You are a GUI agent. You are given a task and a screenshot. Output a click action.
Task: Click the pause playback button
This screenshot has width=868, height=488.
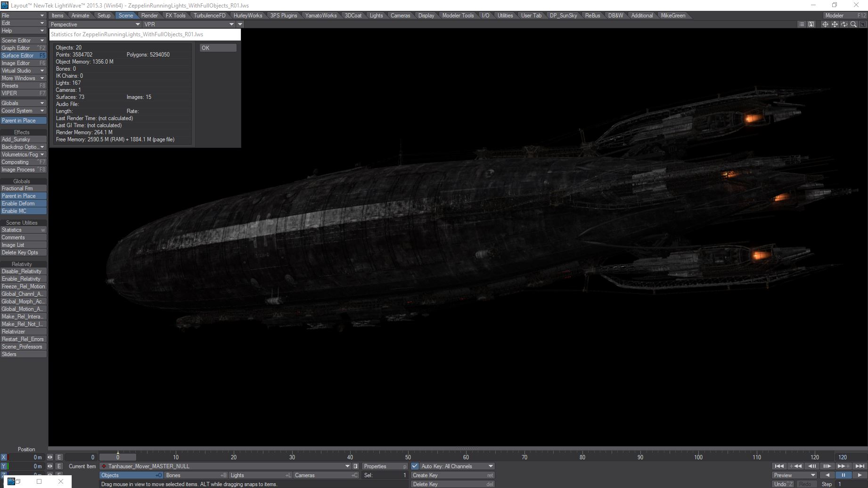pyautogui.click(x=843, y=475)
